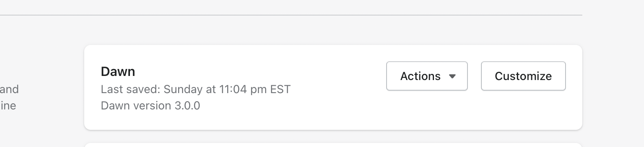Click the Last saved Sunday timestamp line

(195, 89)
